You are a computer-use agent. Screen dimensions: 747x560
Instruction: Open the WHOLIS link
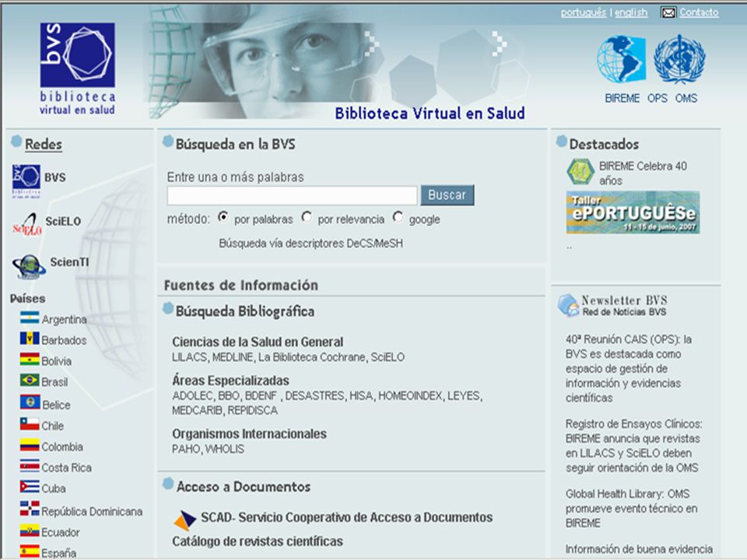click(x=224, y=449)
